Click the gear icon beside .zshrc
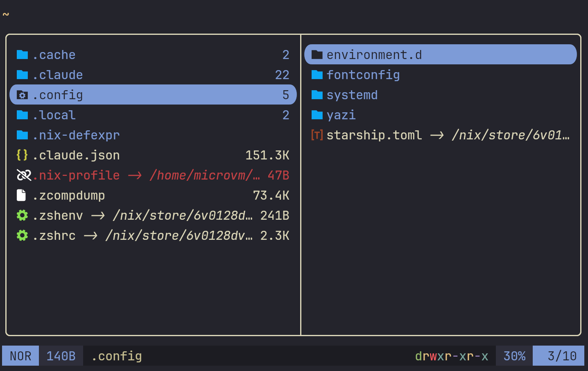 22,235
